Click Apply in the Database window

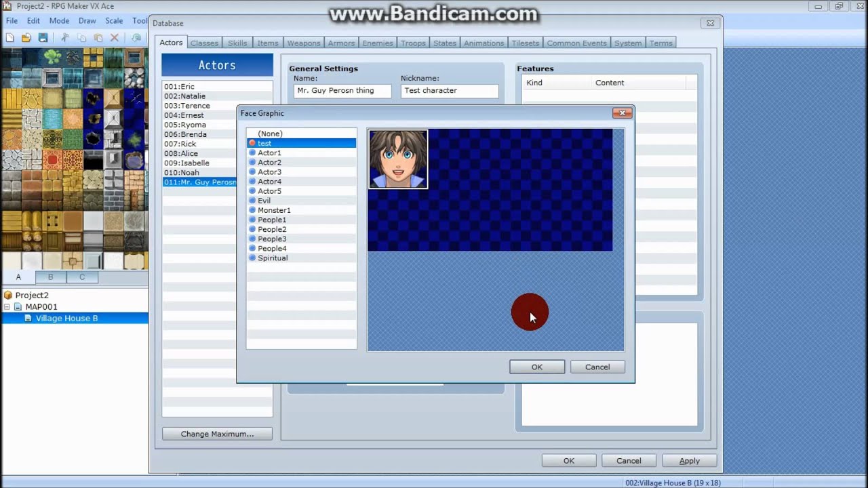[x=690, y=461]
